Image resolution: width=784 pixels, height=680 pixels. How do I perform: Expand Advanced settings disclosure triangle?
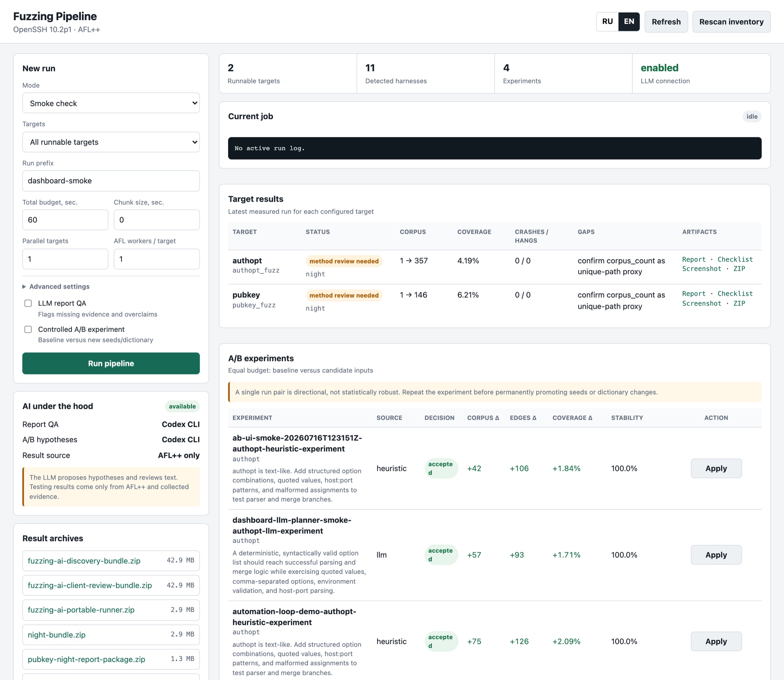click(x=24, y=287)
